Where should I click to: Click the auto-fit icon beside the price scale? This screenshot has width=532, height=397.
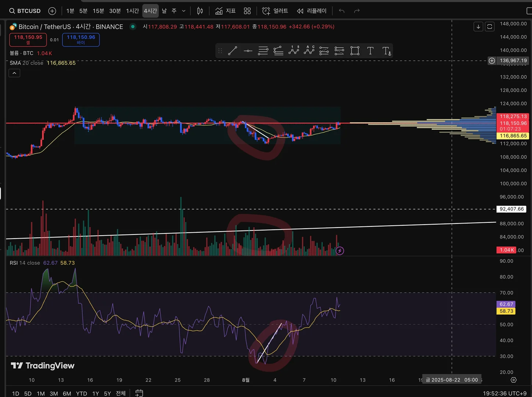(x=490, y=26)
